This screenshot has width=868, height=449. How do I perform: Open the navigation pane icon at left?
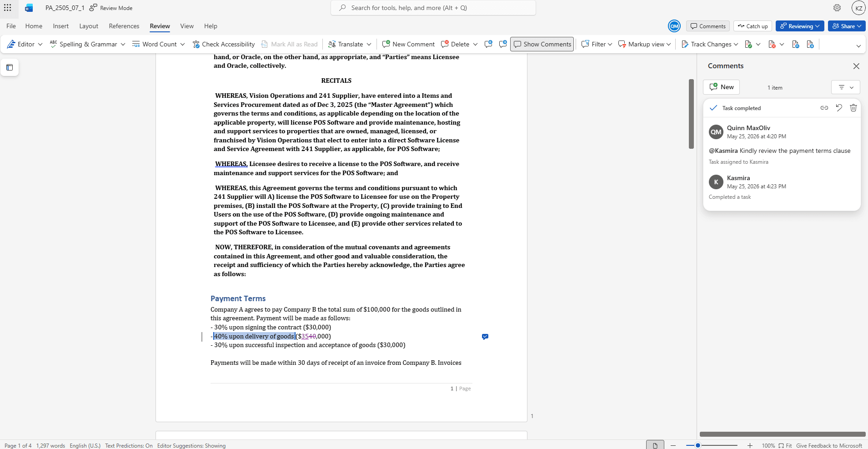tap(10, 67)
